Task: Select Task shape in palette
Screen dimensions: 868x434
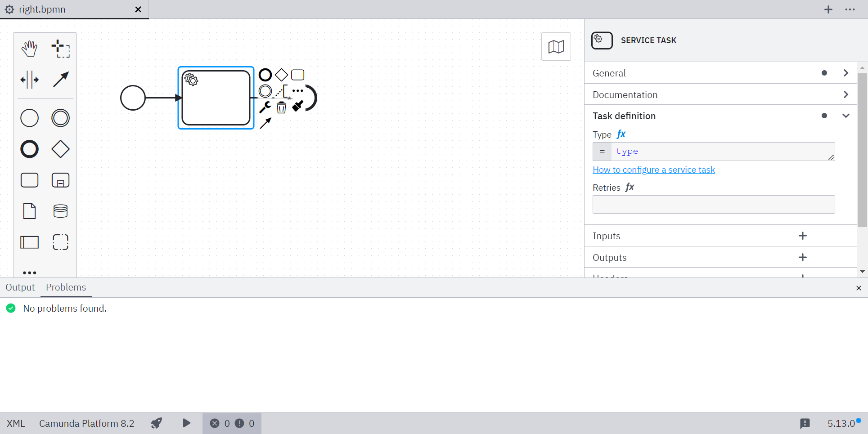Action: tap(30, 180)
